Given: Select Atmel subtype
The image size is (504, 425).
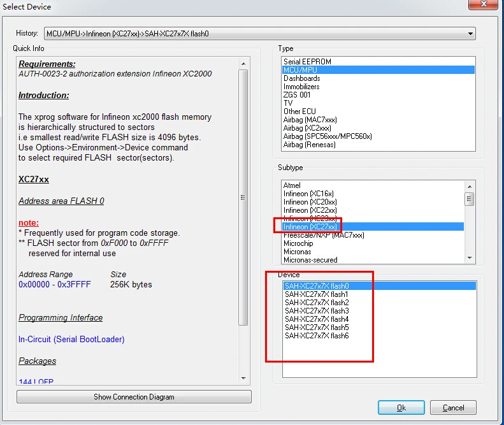Looking at the screenshot, I should tap(373, 185).
